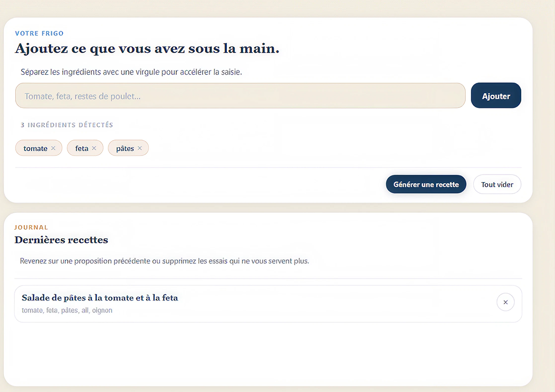Select the tomate chip label
Screen dimensions: 555x392
point(35,148)
